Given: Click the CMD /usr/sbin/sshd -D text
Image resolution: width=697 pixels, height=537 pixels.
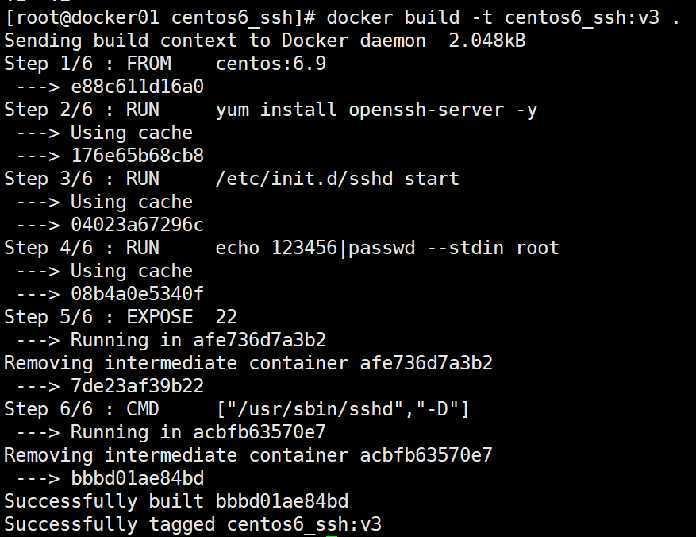Looking at the screenshot, I should [x=298, y=409].
